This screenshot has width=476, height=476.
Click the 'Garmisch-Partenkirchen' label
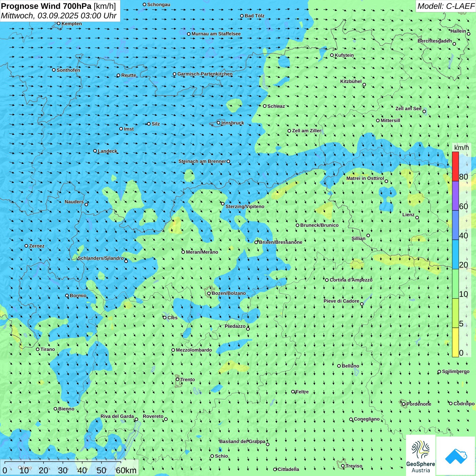pos(205,74)
